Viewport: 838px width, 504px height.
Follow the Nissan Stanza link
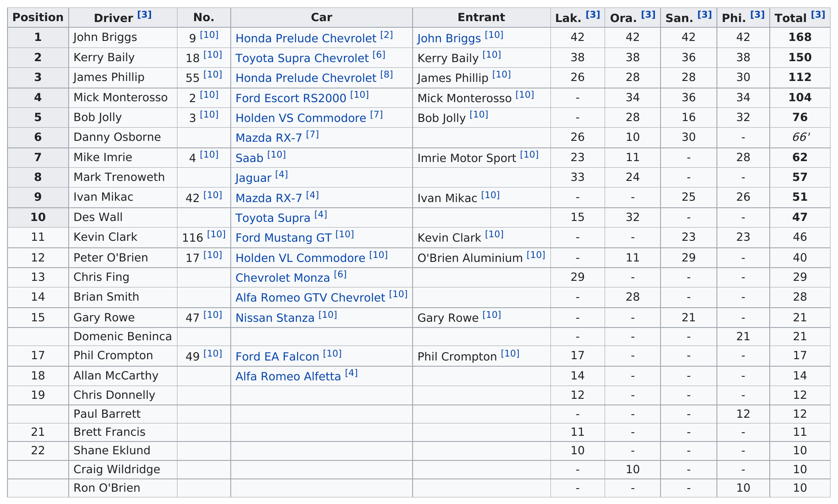(x=275, y=318)
